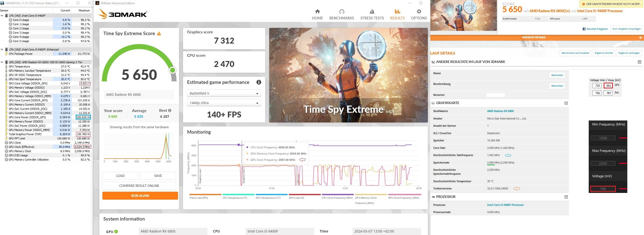The height and width of the screenshot is (235, 644).
Task: Click the result thumbnail in the online page
Action: (x=463, y=15)
